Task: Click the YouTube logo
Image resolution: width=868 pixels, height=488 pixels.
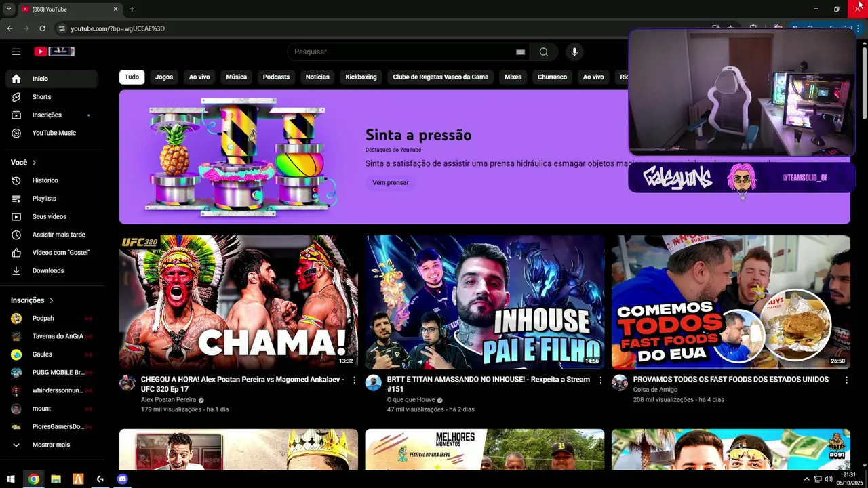Action: point(54,52)
